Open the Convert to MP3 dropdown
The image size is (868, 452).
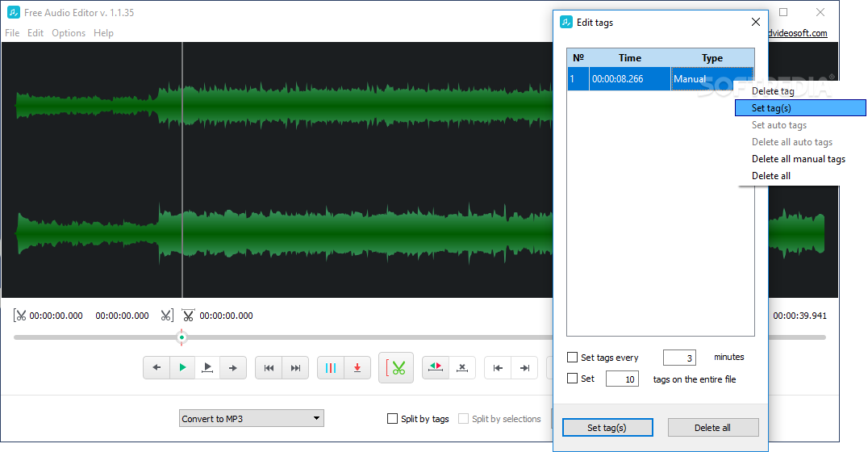[252, 418]
